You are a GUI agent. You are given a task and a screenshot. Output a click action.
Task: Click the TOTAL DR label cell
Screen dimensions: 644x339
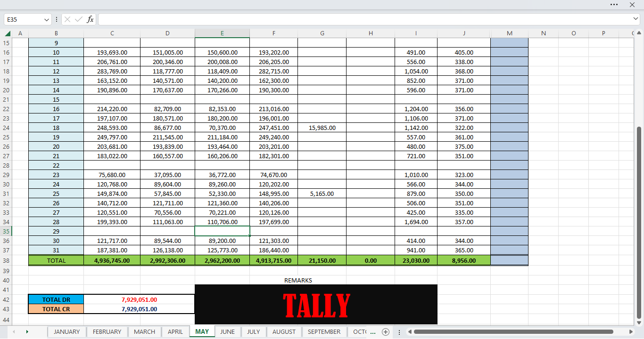coord(56,299)
